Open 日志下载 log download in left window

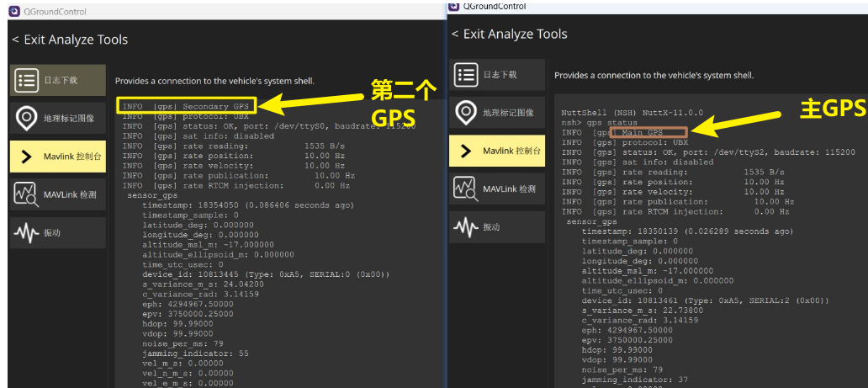click(x=57, y=80)
